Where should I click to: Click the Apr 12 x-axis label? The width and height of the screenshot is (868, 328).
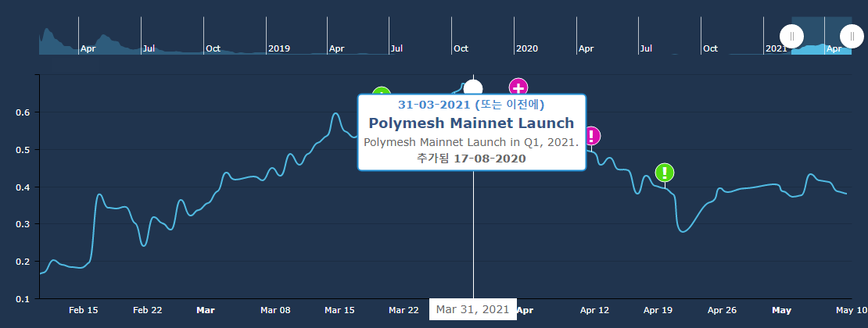(x=594, y=310)
